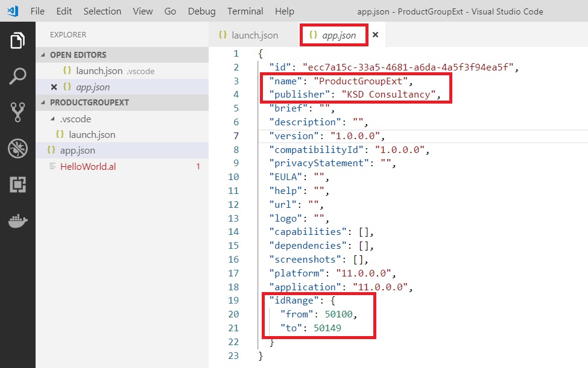Close app.json in Open Editors list
This screenshot has height=368, width=588.
[54, 87]
